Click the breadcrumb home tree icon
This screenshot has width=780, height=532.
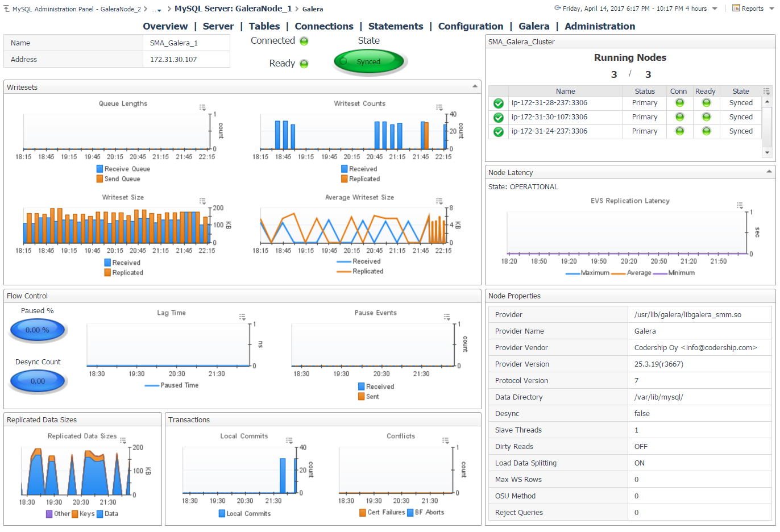[x=7, y=9]
